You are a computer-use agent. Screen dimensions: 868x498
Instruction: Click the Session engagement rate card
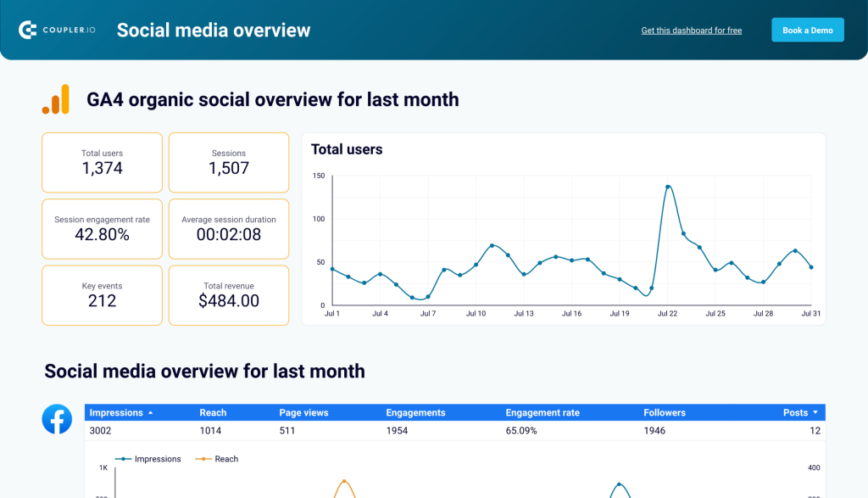pyautogui.click(x=102, y=228)
